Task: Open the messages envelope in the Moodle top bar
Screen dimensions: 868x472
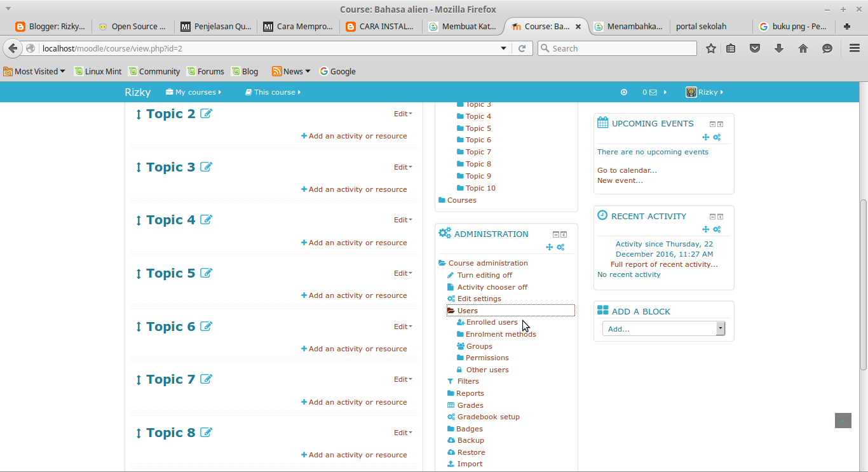Action: click(654, 92)
